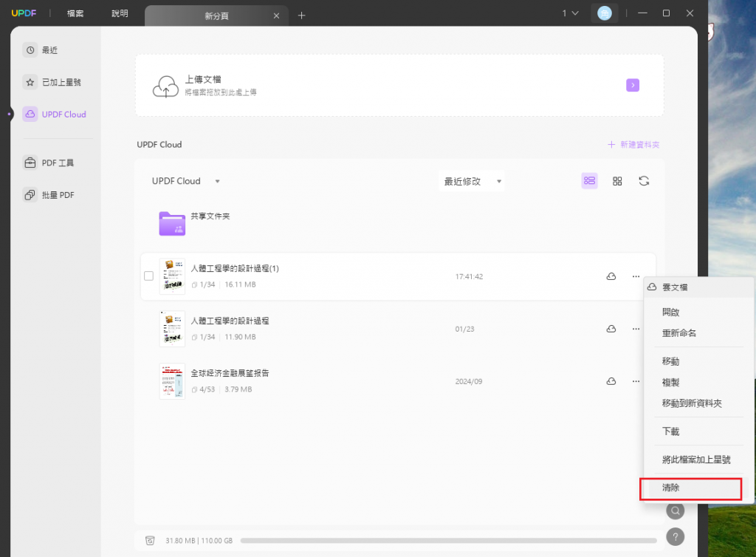Choose 下載 from context menu

pyautogui.click(x=670, y=431)
